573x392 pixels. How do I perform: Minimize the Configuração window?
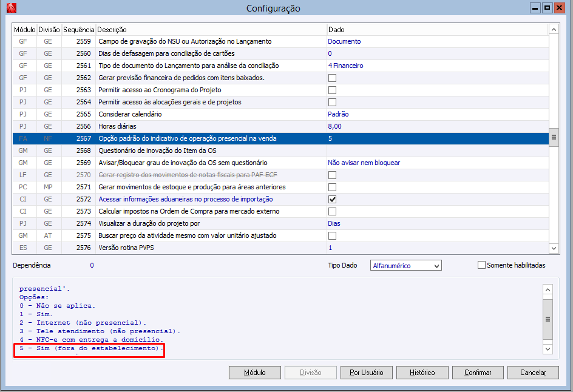pos(535,8)
